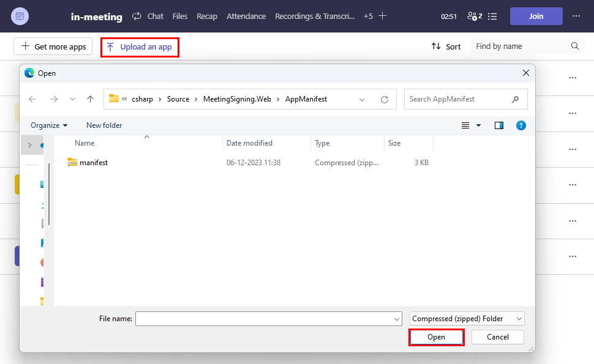Open help via the blue question icon
The height and width of the screenshot is (364, 594).
point(521,125)
